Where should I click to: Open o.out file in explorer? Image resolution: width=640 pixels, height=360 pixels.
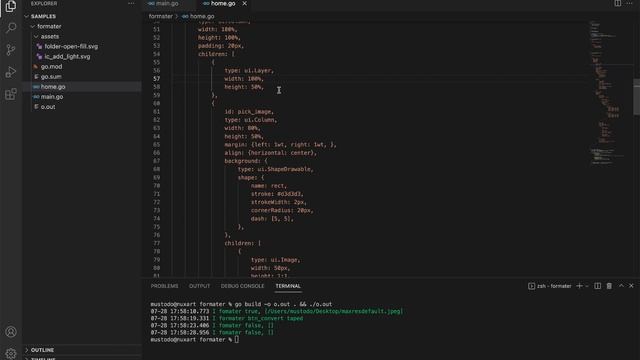click(x=48, y=107)
